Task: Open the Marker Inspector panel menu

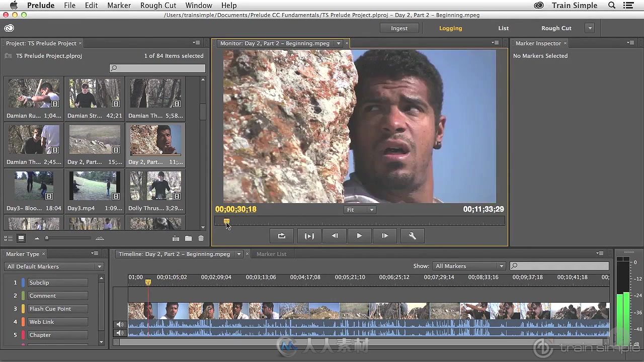Action: tap(630, 43)
